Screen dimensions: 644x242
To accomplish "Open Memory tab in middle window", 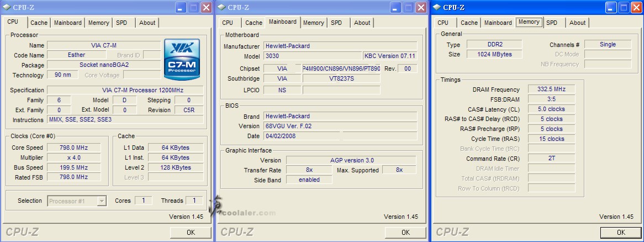I will coord(313,23).
